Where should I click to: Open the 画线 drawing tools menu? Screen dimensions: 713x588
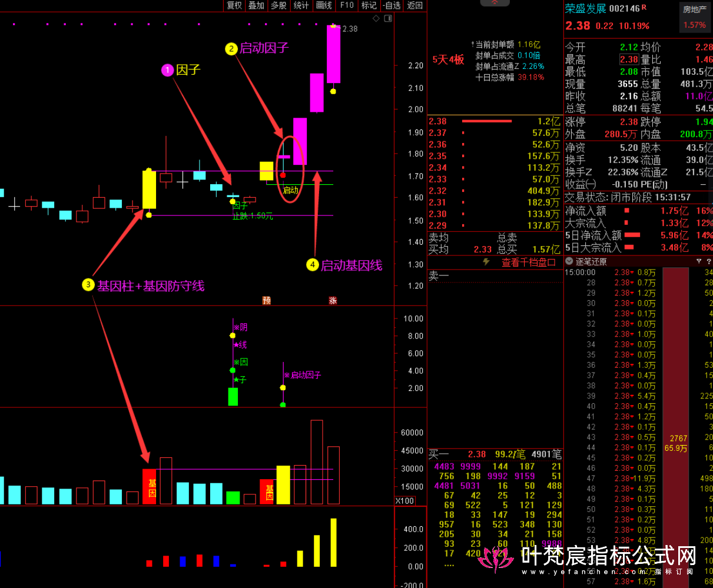[x=324, y=5]
